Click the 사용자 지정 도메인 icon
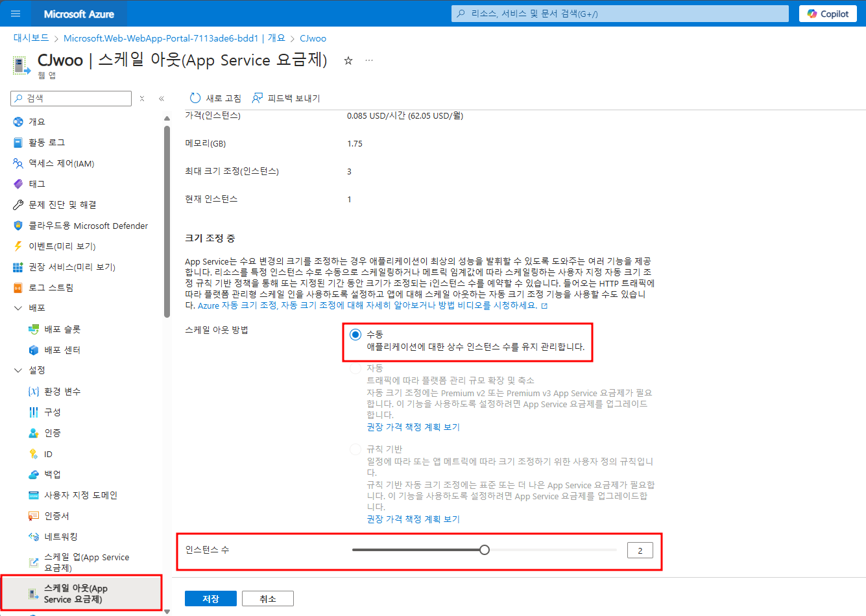Screen dimensions: 866x616 [x=34, y=495]
